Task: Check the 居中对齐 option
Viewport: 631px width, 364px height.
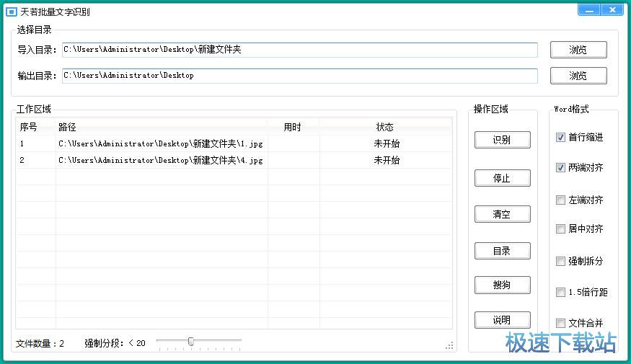Action: pyautogui.click(x=560, y=229)
